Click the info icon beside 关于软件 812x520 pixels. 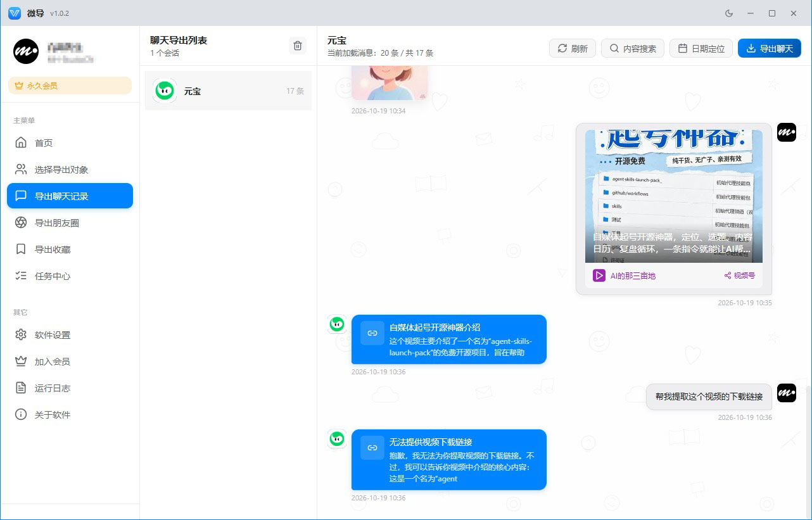point(21,415)
